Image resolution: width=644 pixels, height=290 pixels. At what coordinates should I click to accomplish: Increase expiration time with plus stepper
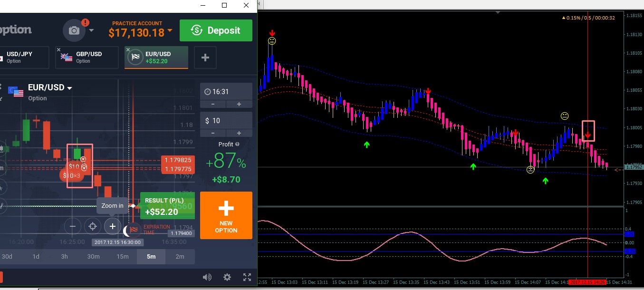(x=239, y=104)
